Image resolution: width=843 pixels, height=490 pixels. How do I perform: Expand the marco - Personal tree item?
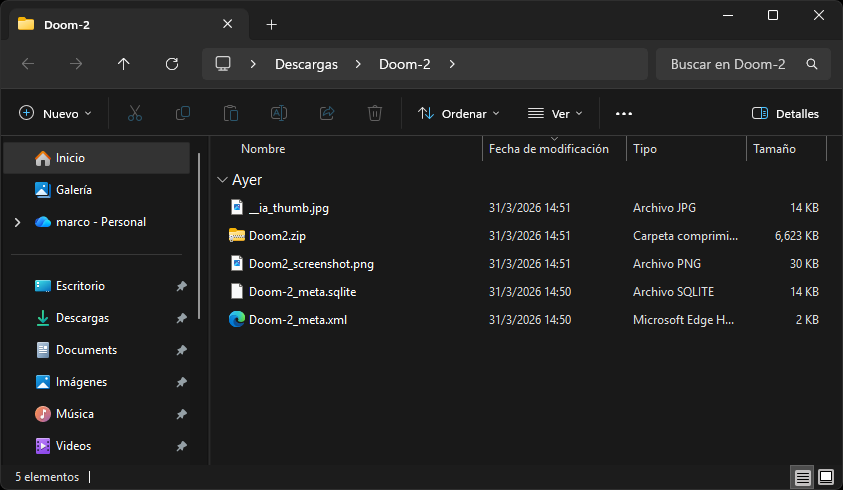(17, 222)
